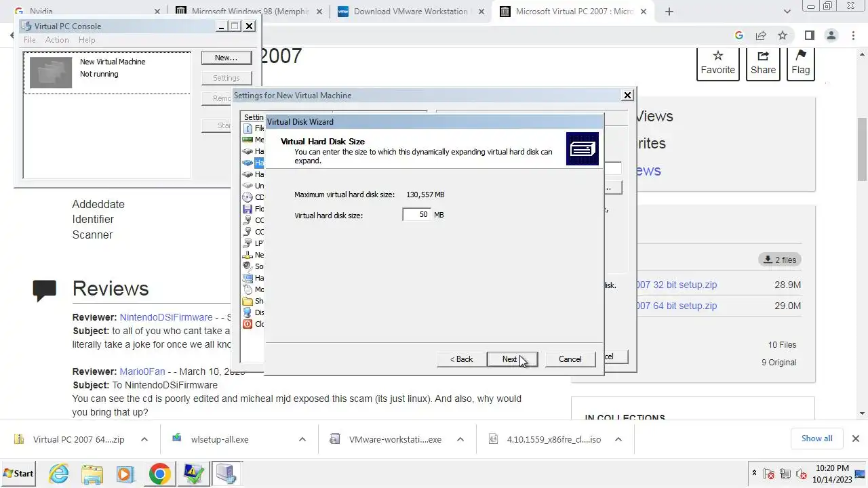Show hidden tray icons
Screen dimensions: 868x488
coord(754,473)
